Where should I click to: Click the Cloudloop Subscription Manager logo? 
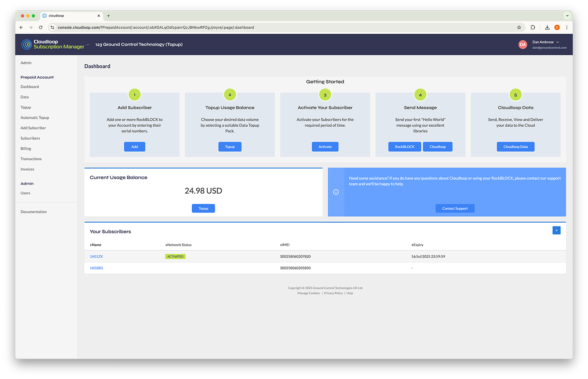(53, 44)
